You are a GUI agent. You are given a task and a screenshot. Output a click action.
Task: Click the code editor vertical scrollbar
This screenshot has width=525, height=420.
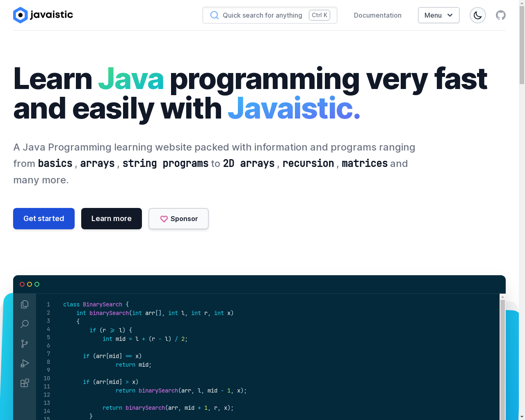[x=502, y=360]
